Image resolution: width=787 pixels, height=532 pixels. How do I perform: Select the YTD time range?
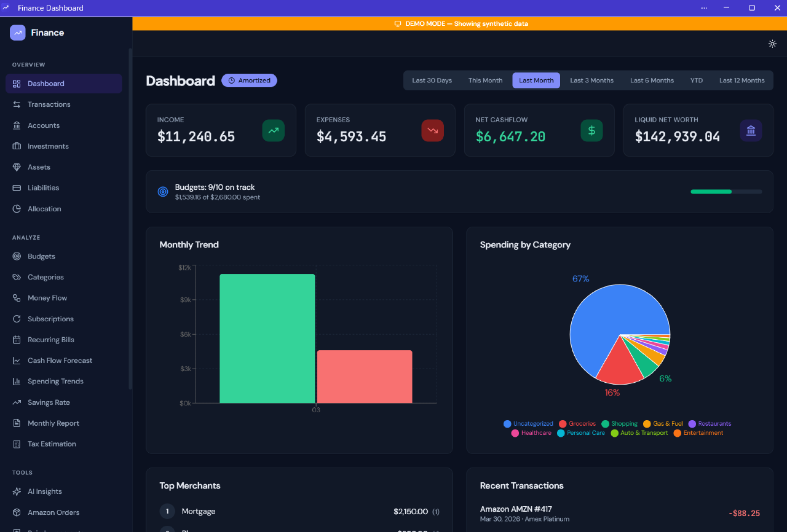tap(696, 80)
